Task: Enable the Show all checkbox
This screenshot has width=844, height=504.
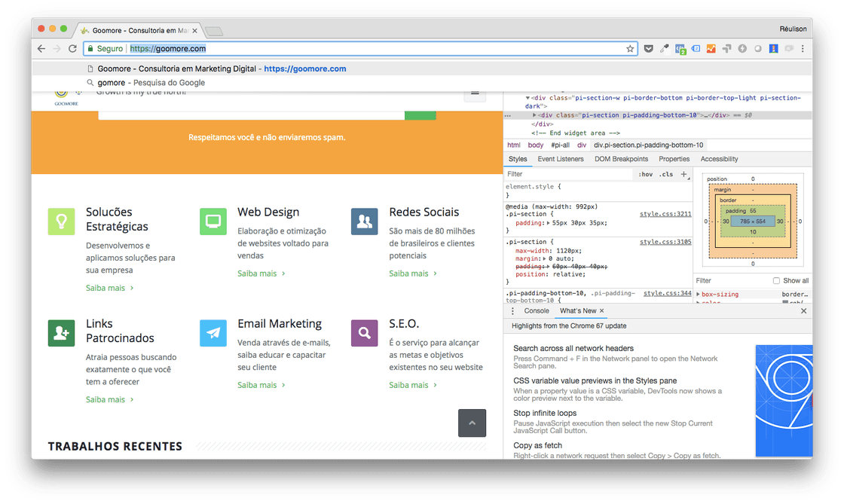Action: (x=776, y=281)
